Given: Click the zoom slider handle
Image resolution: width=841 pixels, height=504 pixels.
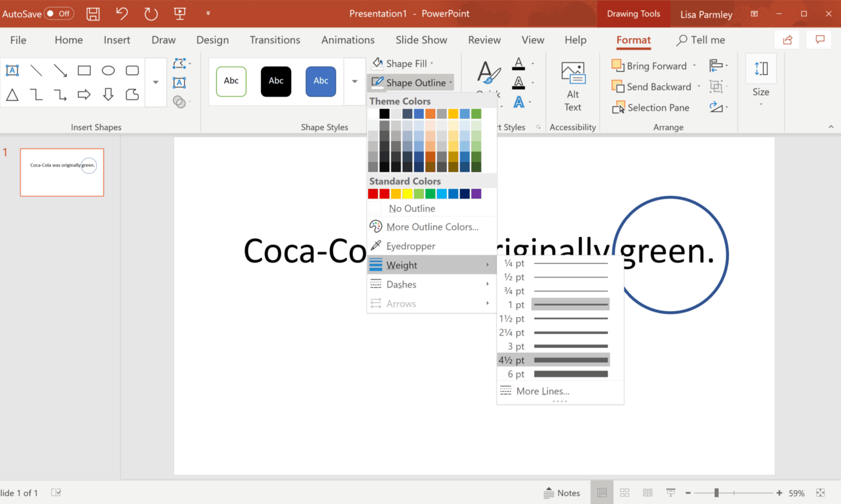Looking at the screenshot, I should coord(717,493).
